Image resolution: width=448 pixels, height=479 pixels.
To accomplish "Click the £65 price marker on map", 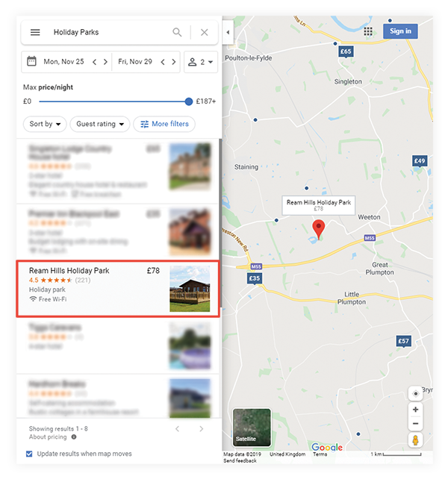I will [346, 51].
